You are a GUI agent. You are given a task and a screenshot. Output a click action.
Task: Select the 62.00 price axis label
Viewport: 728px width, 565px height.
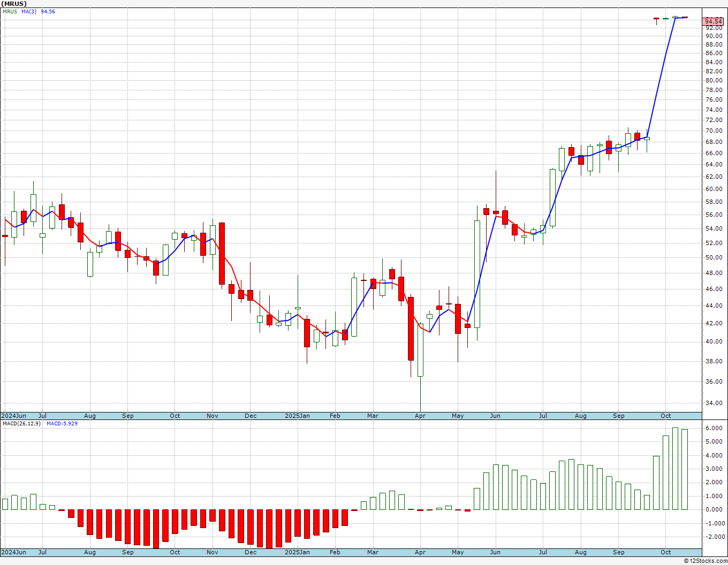(x=714, y=177)
